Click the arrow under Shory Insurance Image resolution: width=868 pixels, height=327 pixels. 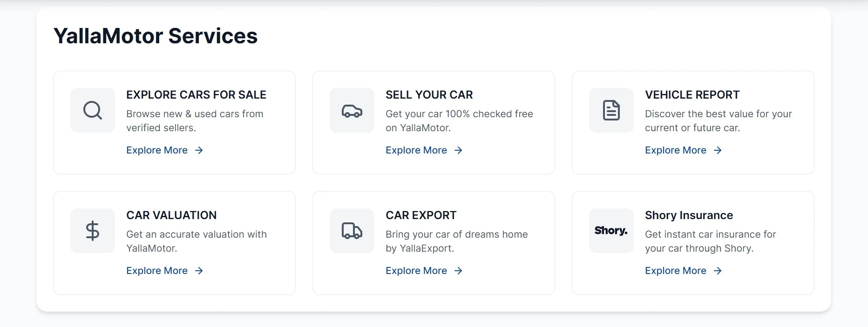click(x=718, y=271)
